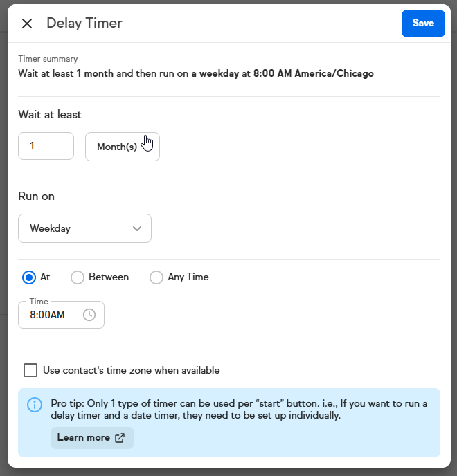The width and height of the screenshot is (457, 476).
Task: Open the Learn more link
Action: pyautogui.click(x=84, y=437)
